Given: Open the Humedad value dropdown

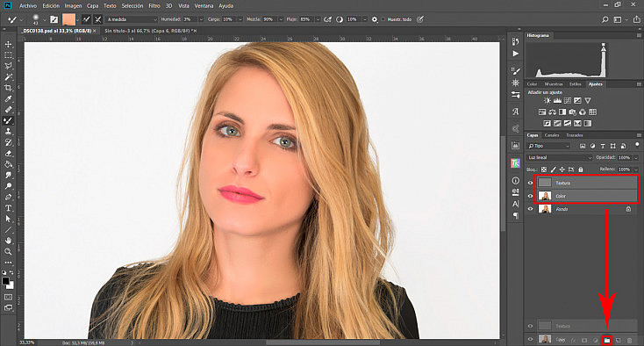Looking at the screenshot, I should [201, 19].
